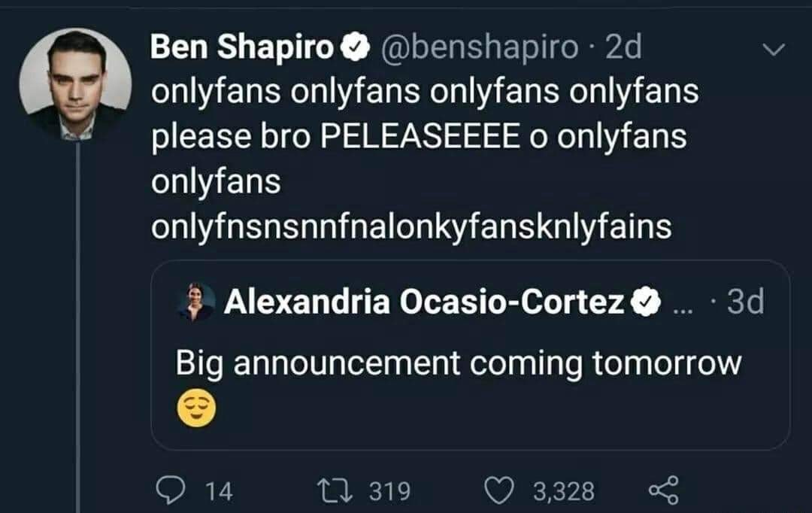Click the Alexandria Ocasio-Cortez name in the quote
The width and height of the screenshot is (812, 513).
coord(424,302)
